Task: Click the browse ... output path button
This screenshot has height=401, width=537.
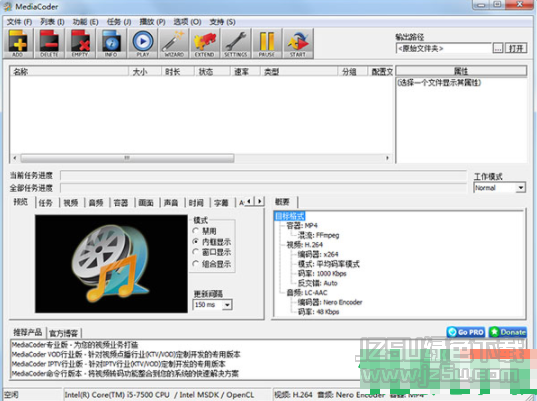Action: [x=498, y=48]
